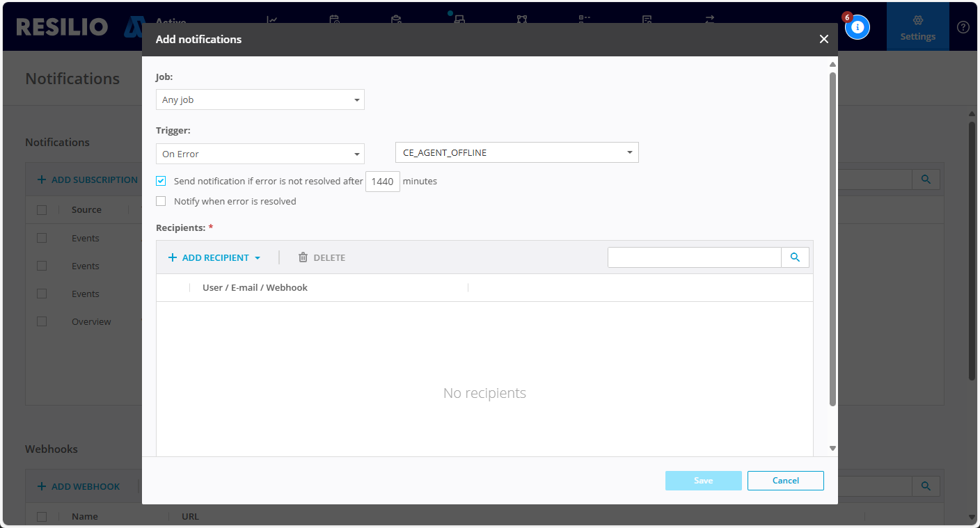
Task: Click the Settings gear icon
Action: [917, 21]
